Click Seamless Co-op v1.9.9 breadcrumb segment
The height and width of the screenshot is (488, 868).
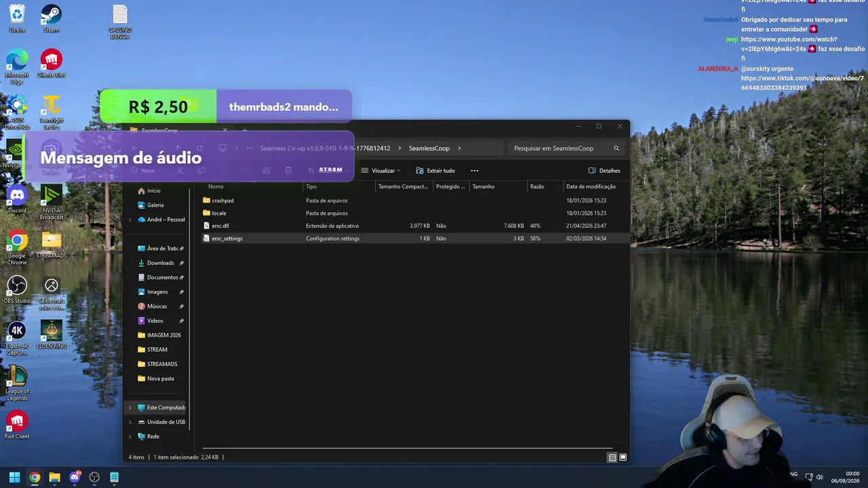click(x=325, y=148)
